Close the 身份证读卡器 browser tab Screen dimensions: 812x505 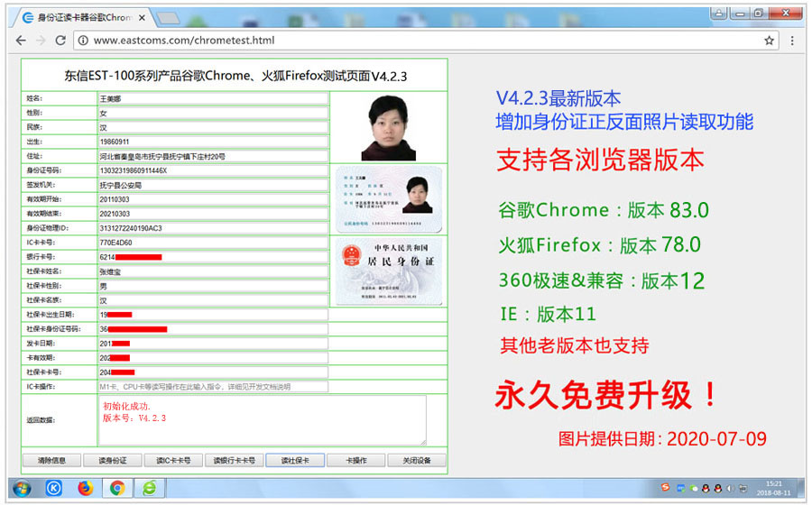[x=142, y=18]
